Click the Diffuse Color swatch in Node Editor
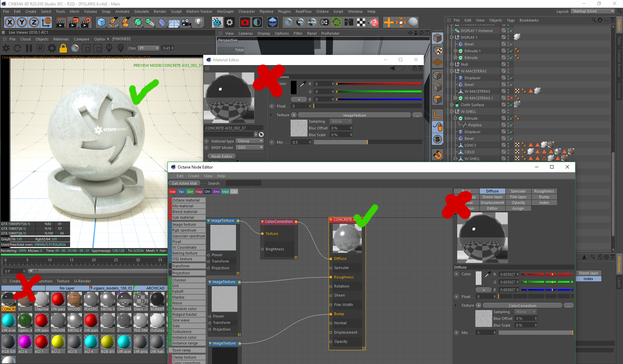The height and width of the screenshot is (364, 623). click(x=478, y=278)
